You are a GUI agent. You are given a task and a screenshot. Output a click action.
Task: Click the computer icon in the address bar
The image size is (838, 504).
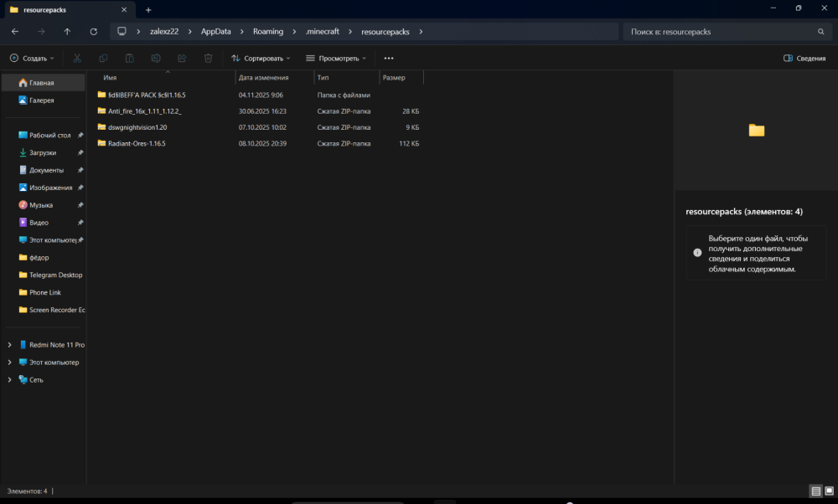point(122,32)
